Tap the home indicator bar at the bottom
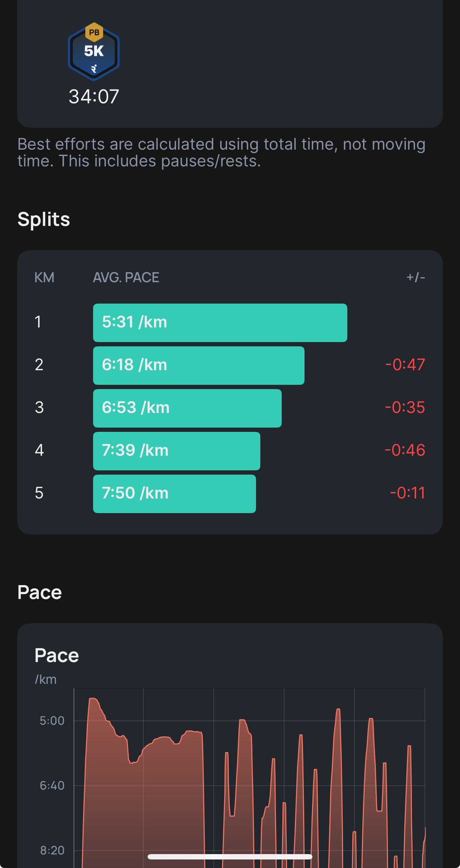The image size is (460, 868). 230,857
